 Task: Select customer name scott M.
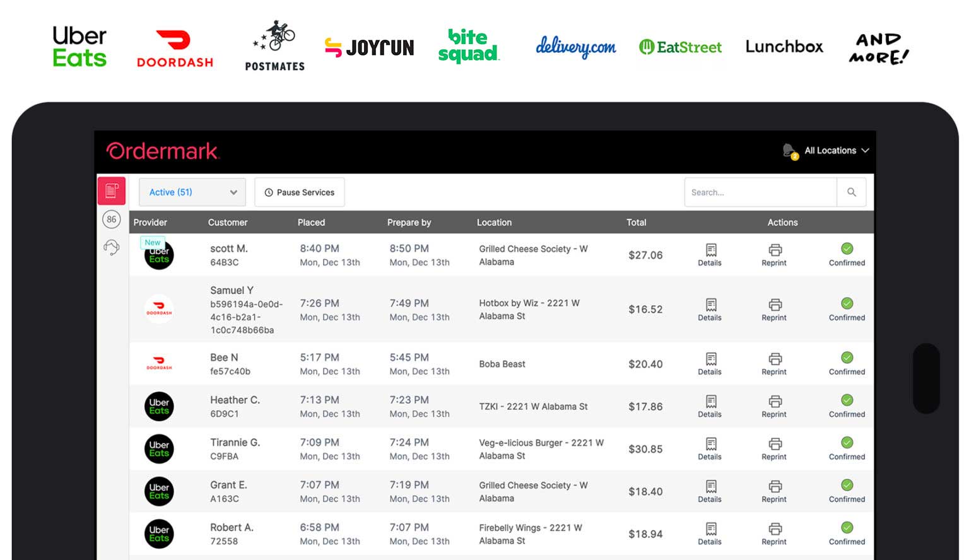coord(229,248)
